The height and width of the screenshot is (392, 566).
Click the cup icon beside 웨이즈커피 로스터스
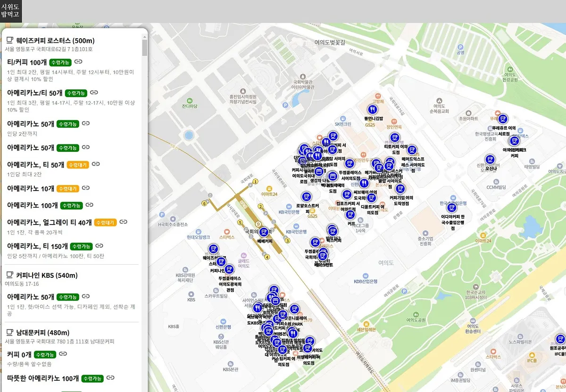9,41
